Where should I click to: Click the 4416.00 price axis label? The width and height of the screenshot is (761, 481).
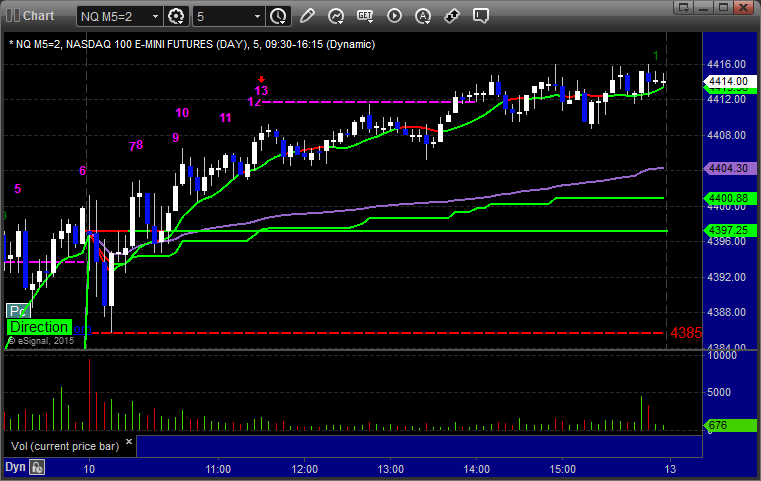tap(727, 64)
